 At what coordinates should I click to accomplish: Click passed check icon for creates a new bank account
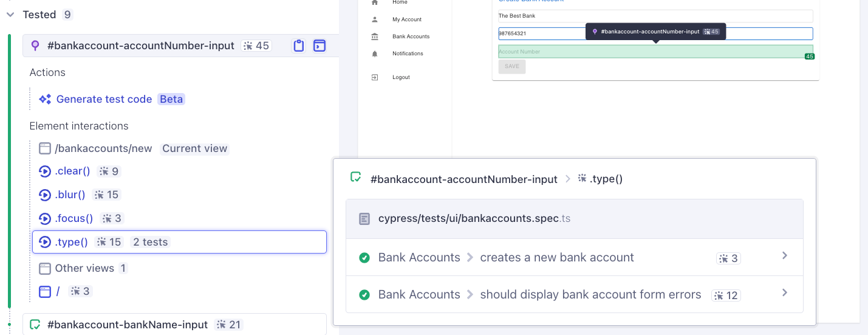(x=364, y=258)
